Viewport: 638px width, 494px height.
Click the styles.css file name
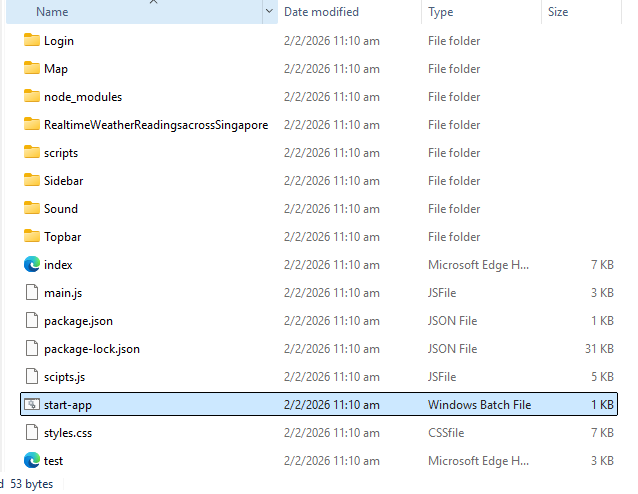point(68,433)
